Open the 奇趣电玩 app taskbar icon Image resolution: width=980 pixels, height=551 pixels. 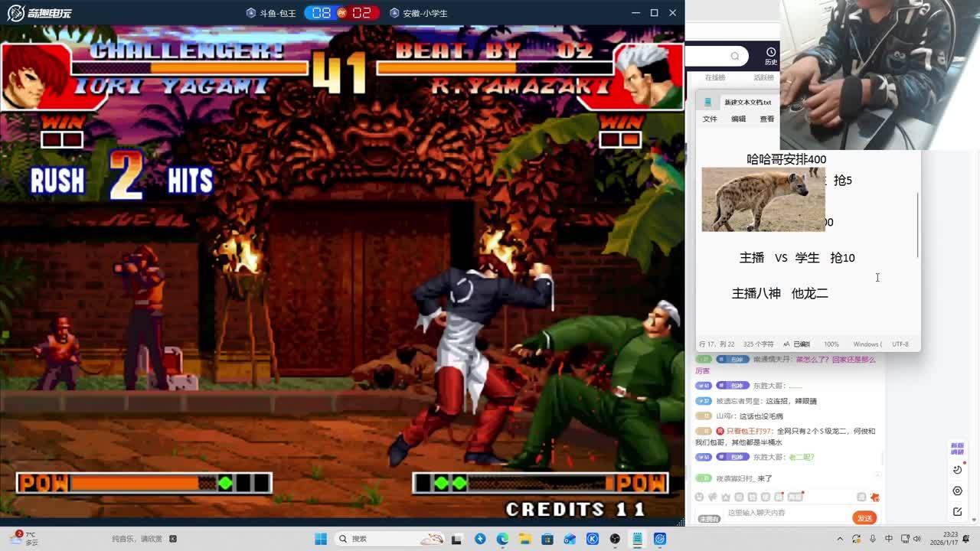pyautogui.click(x=659, y=539)
